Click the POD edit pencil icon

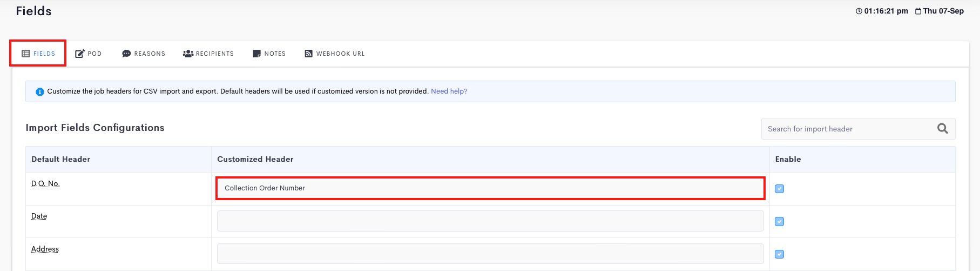80,54
